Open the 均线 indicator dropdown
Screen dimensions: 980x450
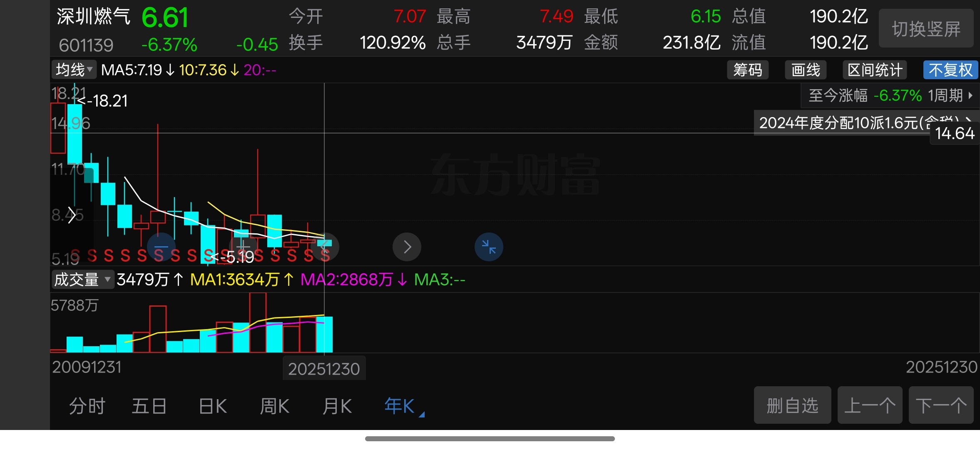74,70
